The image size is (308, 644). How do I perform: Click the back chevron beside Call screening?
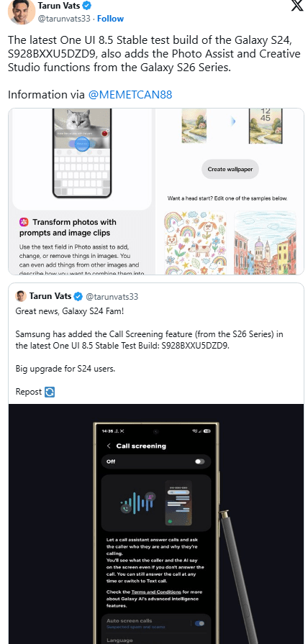tap(109, 446)
